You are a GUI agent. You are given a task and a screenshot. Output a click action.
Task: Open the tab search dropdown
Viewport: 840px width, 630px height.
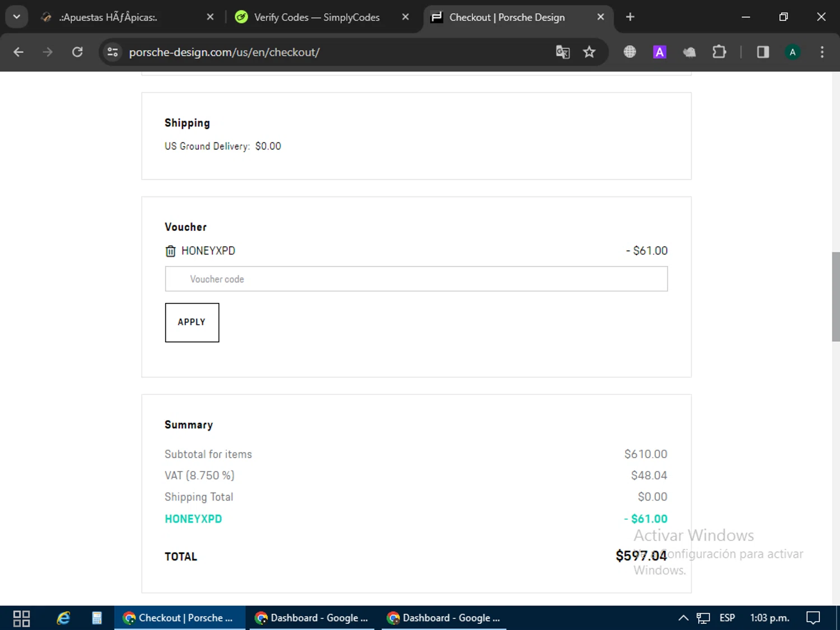pos(17,17)
